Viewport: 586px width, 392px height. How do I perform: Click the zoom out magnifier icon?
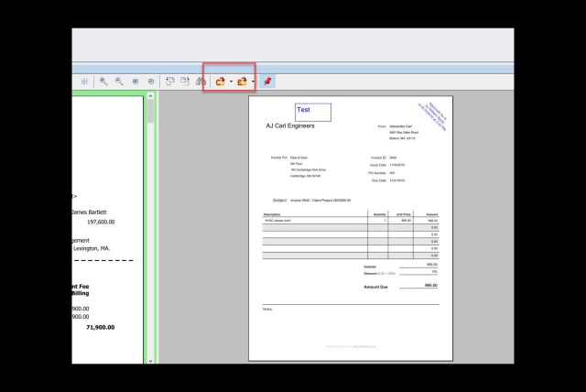[119, 82]
